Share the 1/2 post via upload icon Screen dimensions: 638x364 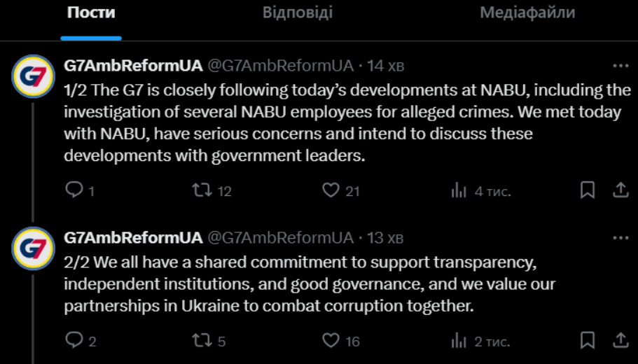tap(620, 190)
